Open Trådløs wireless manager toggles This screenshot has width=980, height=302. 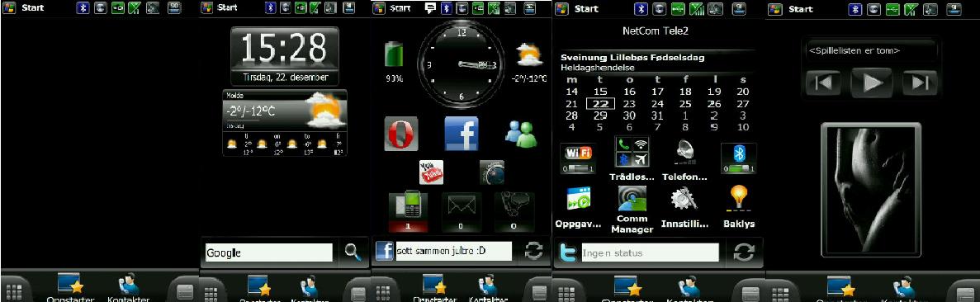pyautogui.click(x=632, y=152)
